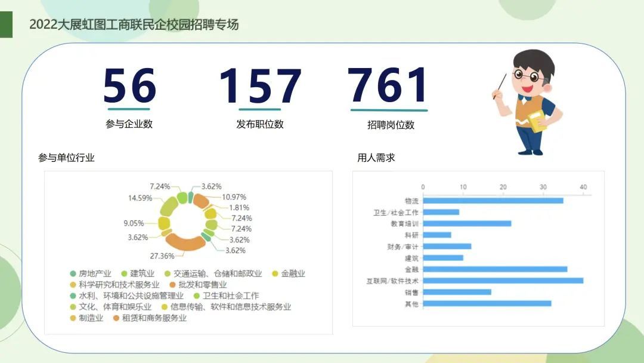Screen dimensions: 644x363
Task: Click the blue bar for 教育培训
Action: click(467, 224)
